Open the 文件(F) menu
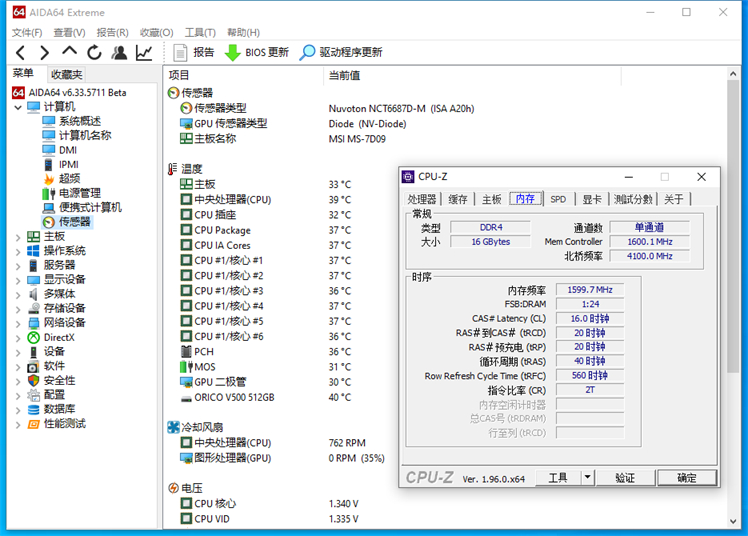 [x=27, y=32]
